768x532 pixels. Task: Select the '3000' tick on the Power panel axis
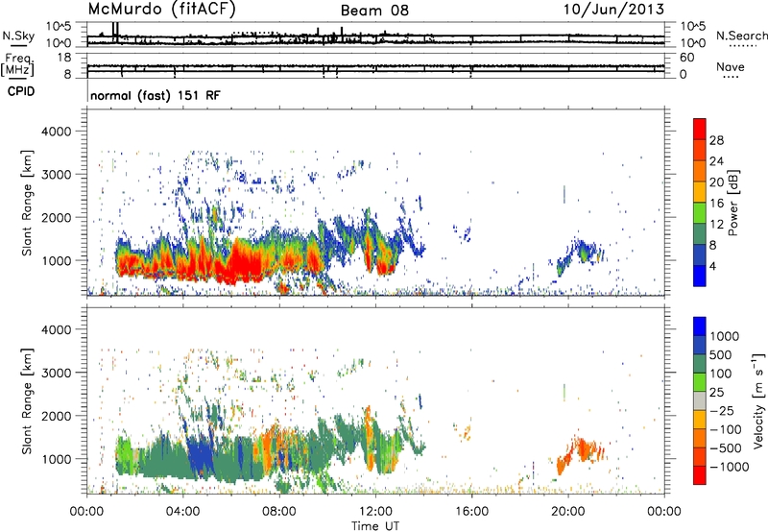(56, 175)
